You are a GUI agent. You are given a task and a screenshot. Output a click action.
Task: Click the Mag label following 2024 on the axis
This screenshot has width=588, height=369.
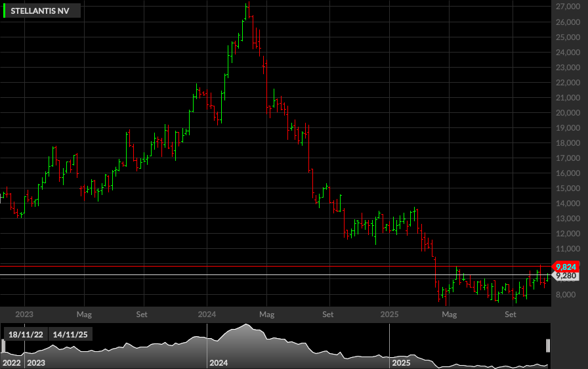[266, 315]
